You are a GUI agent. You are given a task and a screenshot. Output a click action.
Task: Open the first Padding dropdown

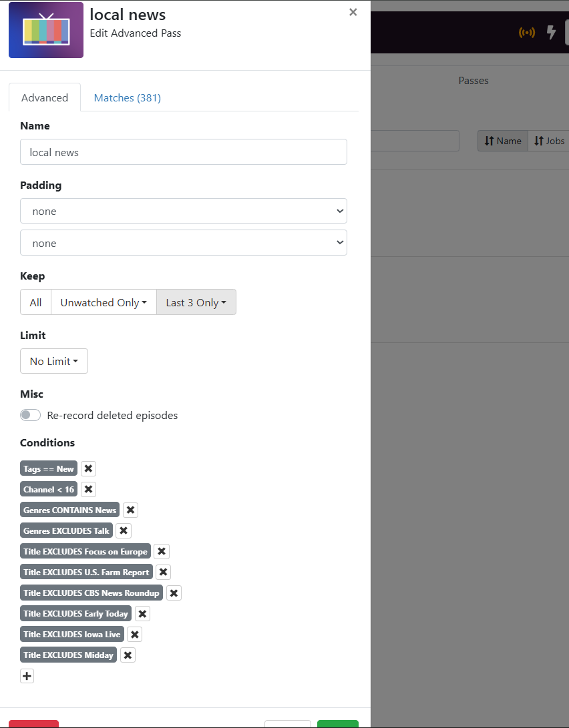(x=184, y=211)
